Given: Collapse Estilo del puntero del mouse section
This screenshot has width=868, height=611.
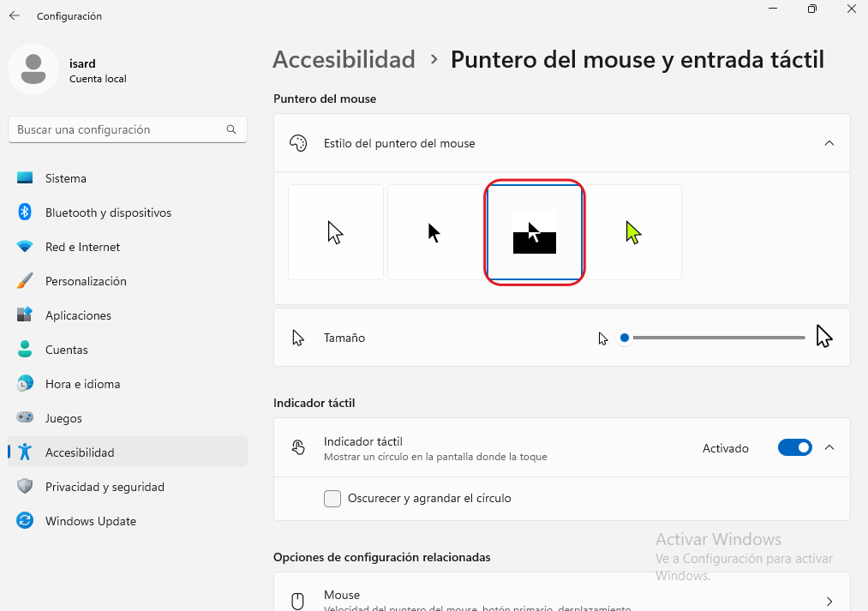Looking at the screenshot, I should (829, 143).
